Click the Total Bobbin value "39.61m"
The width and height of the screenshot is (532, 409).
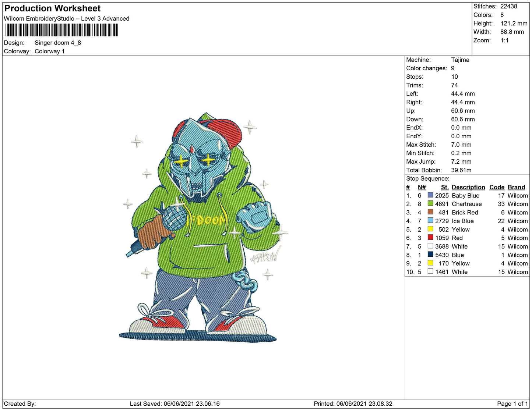tap(461, 170)
